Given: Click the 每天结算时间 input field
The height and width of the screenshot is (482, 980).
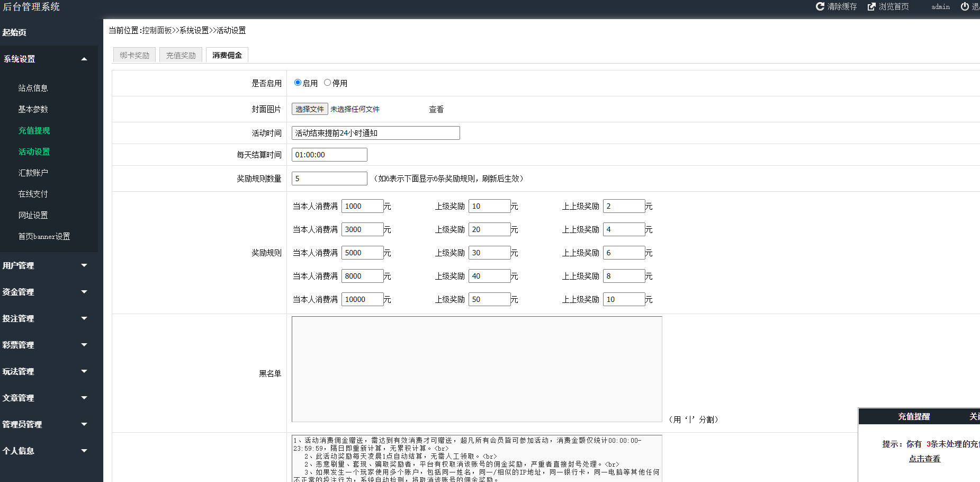Looking at the screenshot, I should (x=329, y=155).
